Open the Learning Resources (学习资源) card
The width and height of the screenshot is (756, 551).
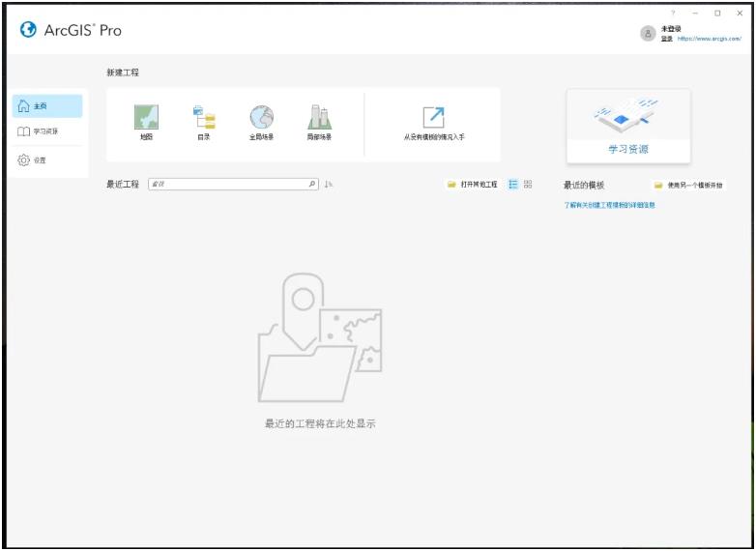628,127
